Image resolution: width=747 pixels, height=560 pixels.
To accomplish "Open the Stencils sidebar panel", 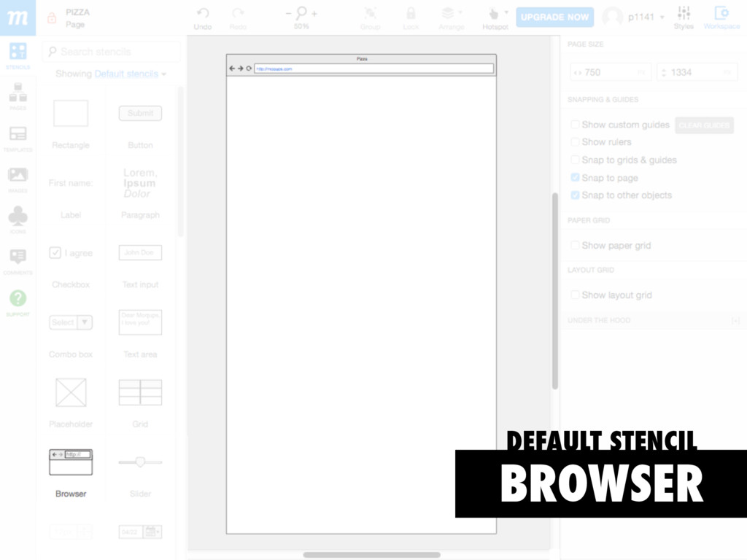I will click(18, 55).
